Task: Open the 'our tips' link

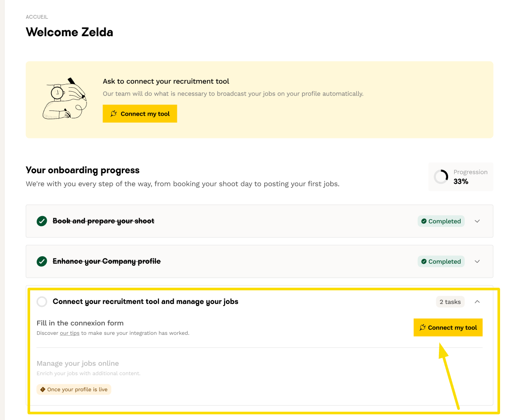Action: 69,333
